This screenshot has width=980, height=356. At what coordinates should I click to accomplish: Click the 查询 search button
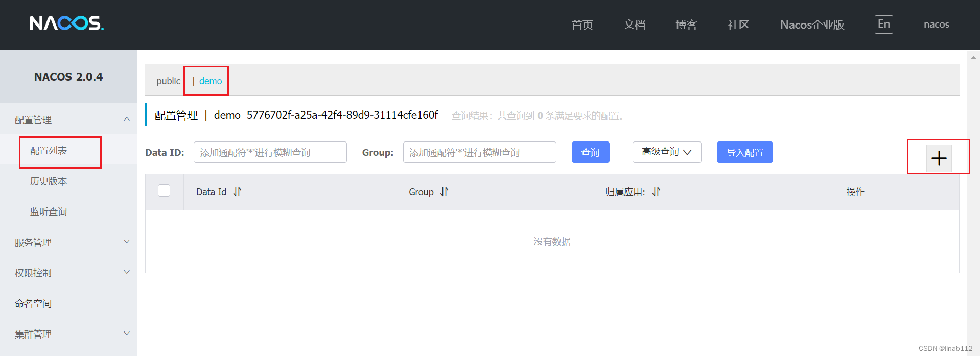click(590, 152)
